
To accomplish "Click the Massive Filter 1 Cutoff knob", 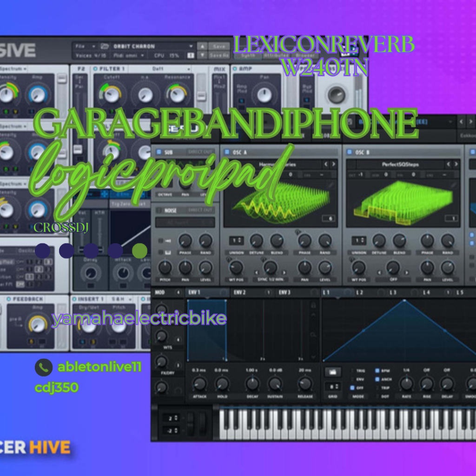I will point(111,94).
